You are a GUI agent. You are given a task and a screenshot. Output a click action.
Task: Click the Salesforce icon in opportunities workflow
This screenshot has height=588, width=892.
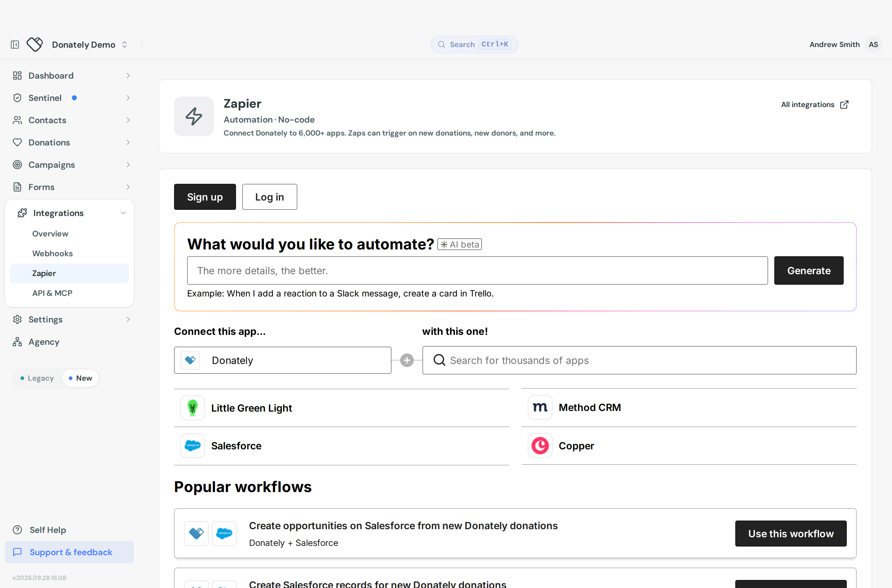coord(224,533)
